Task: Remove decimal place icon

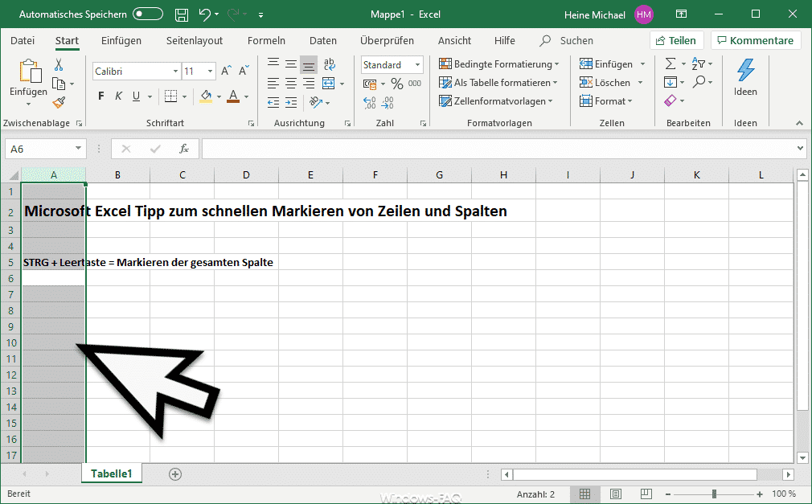Action: pos(388,103)
